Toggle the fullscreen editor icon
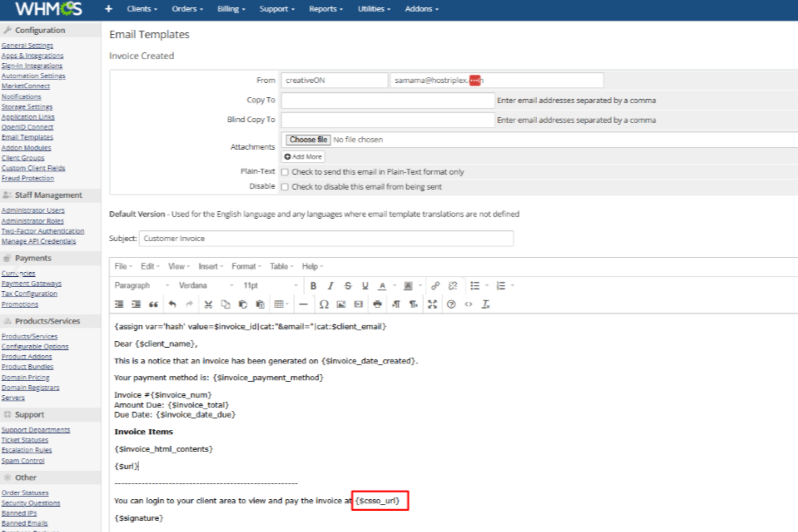Viewport: 798px width, 532px height. [x=432, y=304]
